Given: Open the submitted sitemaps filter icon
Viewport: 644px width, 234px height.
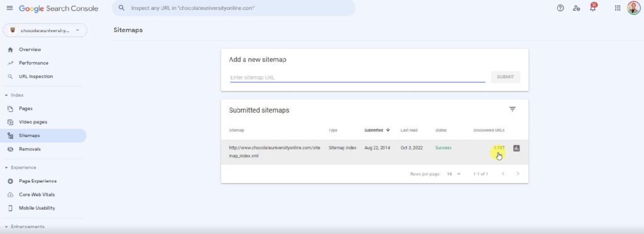Looking at the screenshot, I should click(512, 109).
